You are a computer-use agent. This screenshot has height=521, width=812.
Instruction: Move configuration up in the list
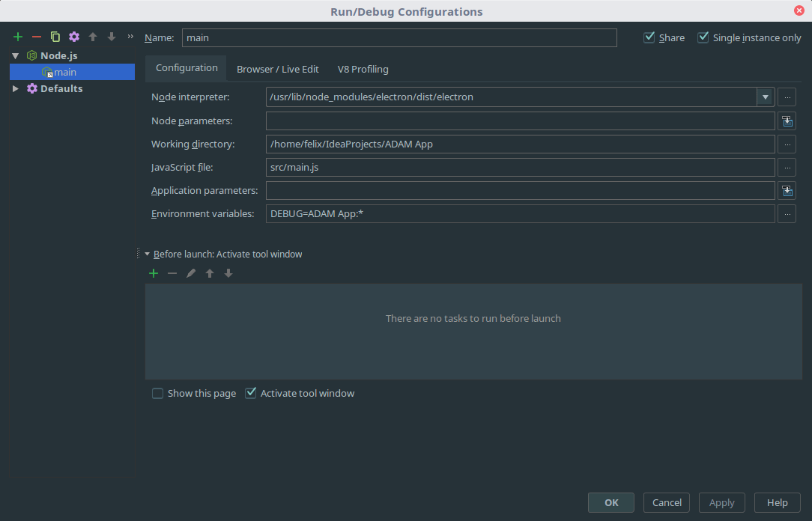tap(91, 36)
